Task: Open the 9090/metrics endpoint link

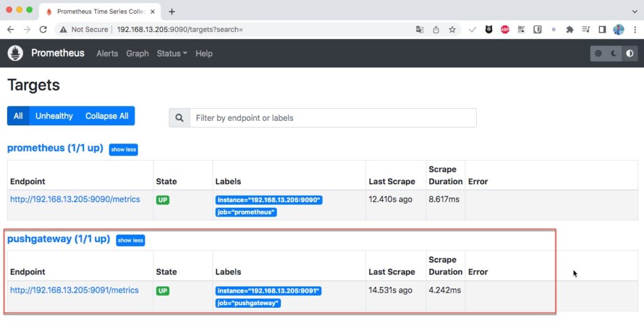Action: [75, 200]
